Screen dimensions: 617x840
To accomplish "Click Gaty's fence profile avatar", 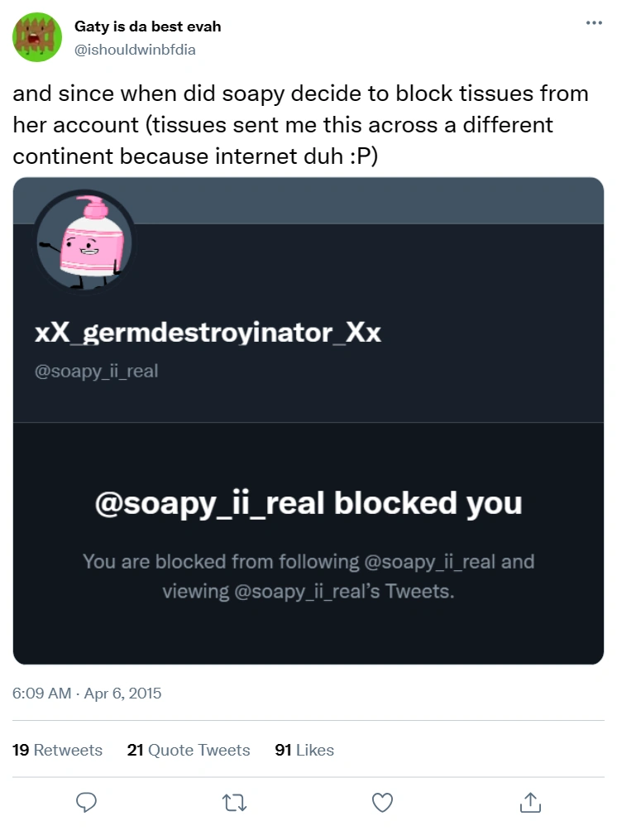I will (37, 37).
